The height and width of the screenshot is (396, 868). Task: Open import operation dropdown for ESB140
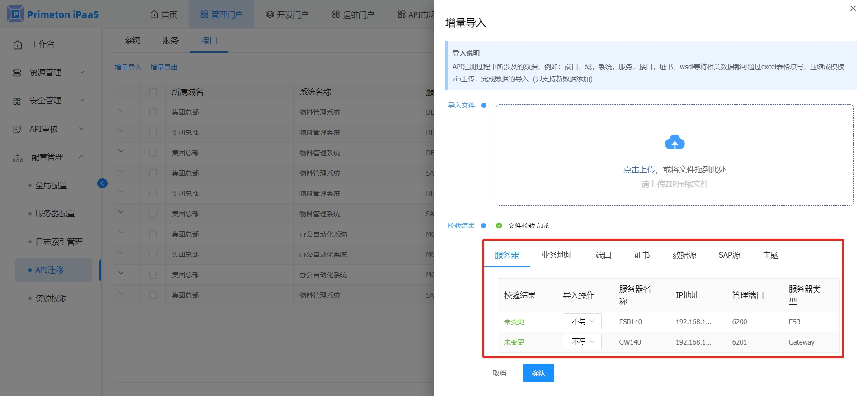pyautogui.click(x=582, y=321)
